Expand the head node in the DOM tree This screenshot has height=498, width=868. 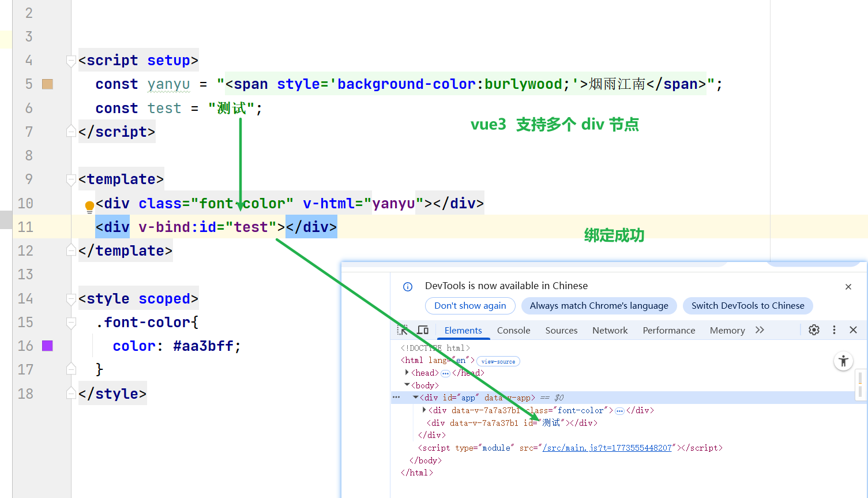407,373
